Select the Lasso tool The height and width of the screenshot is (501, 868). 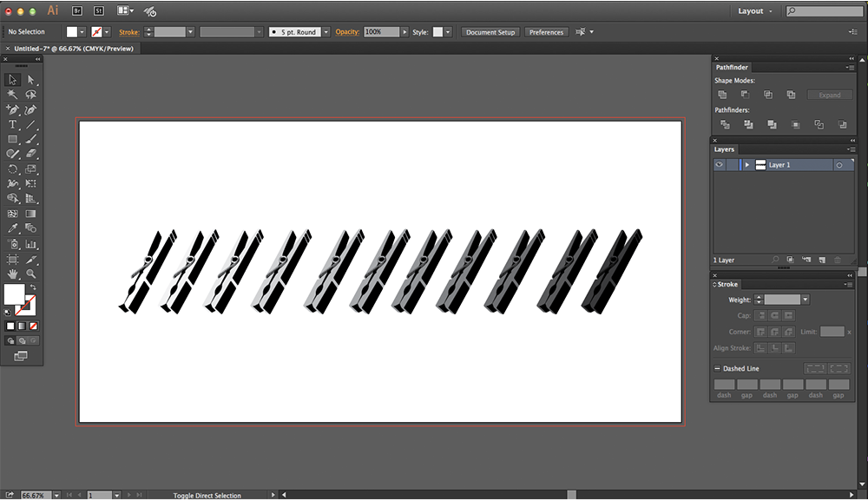point(31,95)
